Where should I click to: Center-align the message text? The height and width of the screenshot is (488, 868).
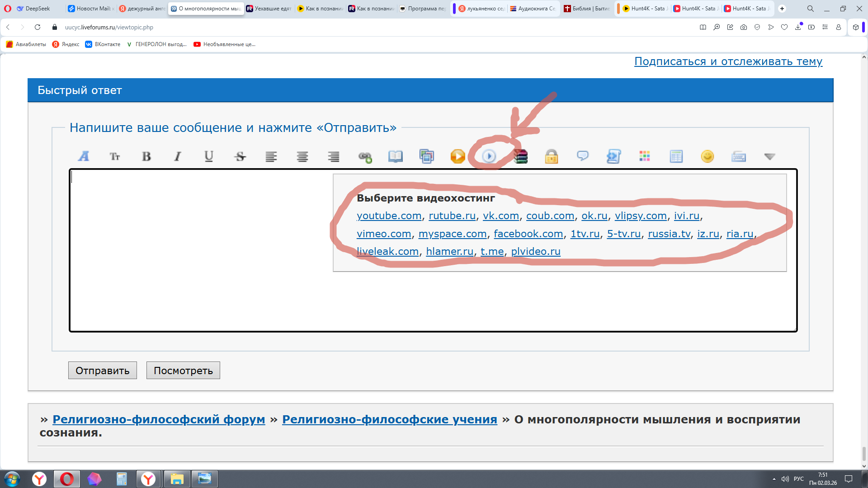(x=302, y=156)
